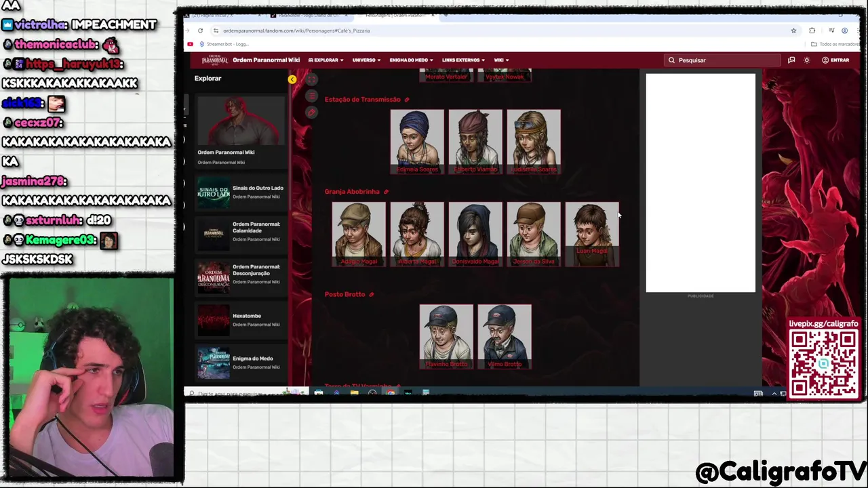Image resolution: width=868 pixels, height=488 pixels.
Task: Edit the Estação de Transmissão section
Action: [407, 100]
